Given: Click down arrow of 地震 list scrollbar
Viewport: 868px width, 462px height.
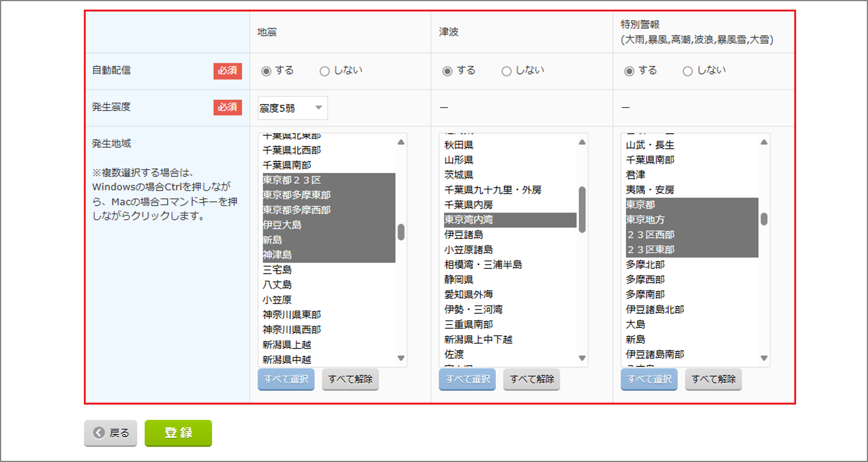Looking at the screenshot, I should click(x=401, y=358).
